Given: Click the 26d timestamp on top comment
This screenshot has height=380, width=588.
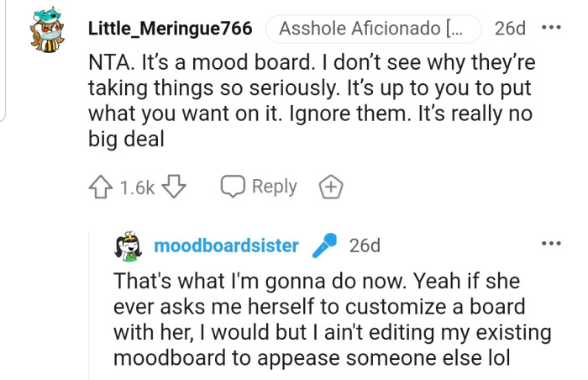Looking at the screenshot, I should pyautogui.click(x=510, y=29).
